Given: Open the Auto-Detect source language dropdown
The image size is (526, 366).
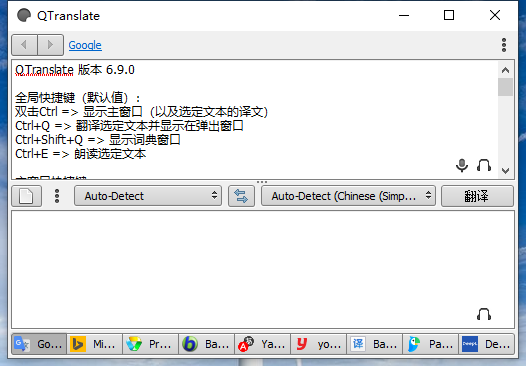Looking at the screenshot, I should tap(148, 196).
